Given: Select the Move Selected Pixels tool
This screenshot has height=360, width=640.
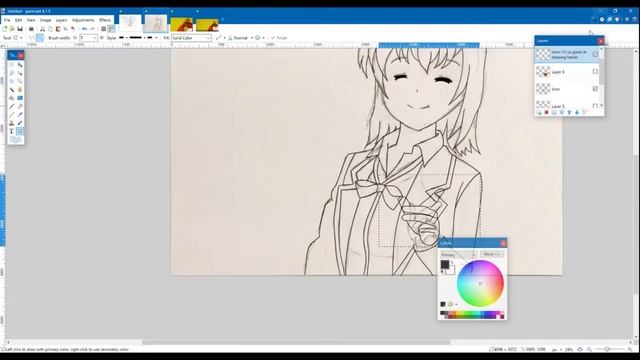Looking at the screenshot, I should [x=20, y=64].
